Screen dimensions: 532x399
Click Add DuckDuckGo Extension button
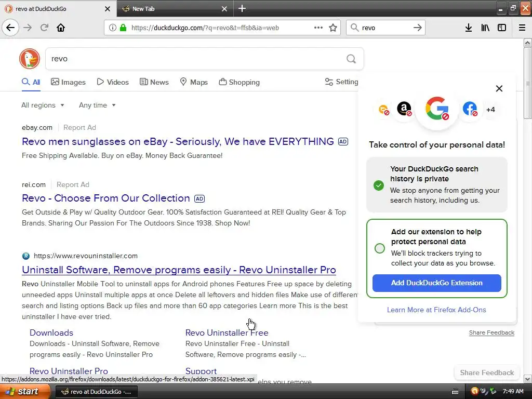436,283
